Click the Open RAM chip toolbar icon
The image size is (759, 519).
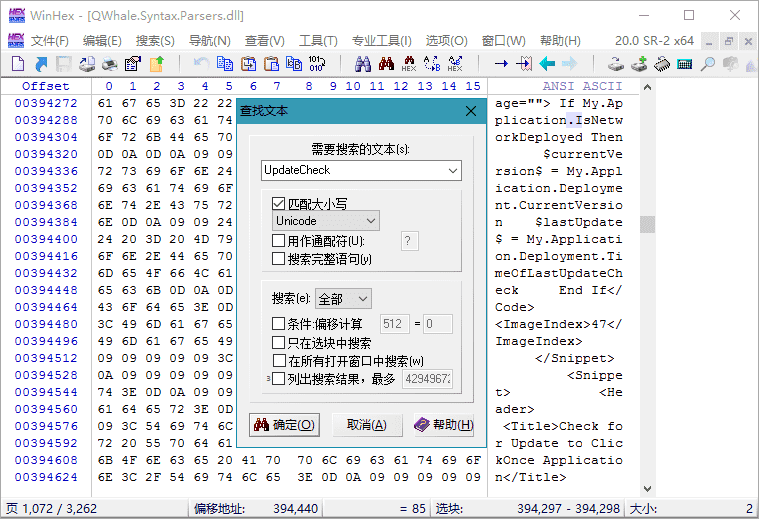pyautogui.click(x=661, y=64)
